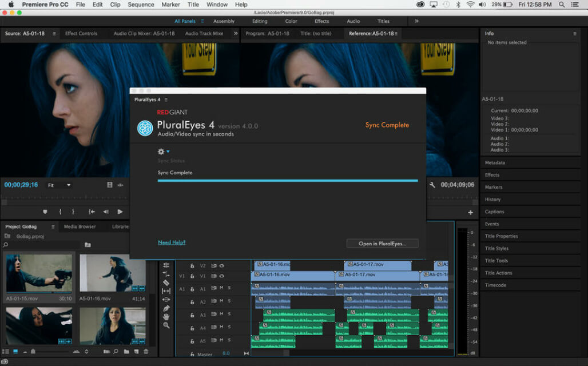The image size is (588, 366).
Task: Expand the workspace overflow chevron after Titles
Action: tap(416, 21)
